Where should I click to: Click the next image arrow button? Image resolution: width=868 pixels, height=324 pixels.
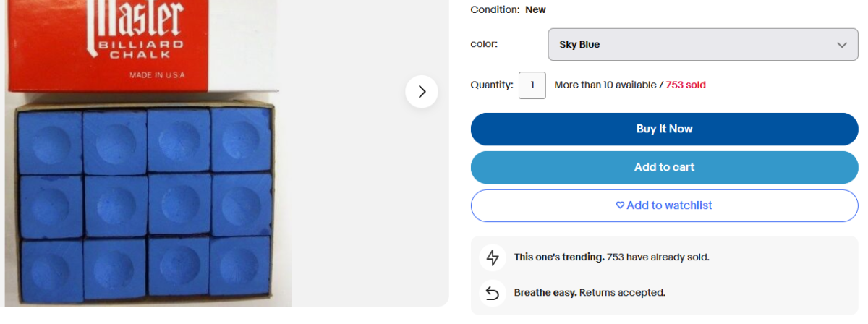[422, 92]
